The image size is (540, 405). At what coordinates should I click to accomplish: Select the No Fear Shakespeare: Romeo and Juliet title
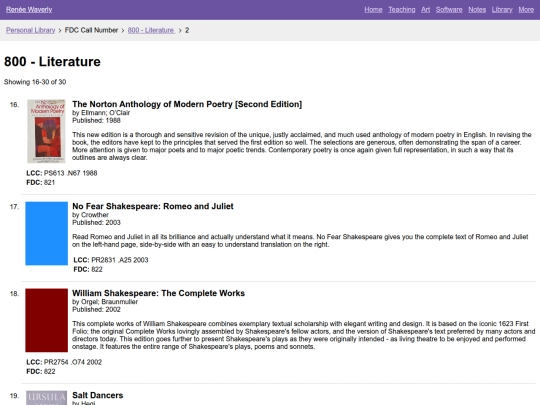coord(153,206)
